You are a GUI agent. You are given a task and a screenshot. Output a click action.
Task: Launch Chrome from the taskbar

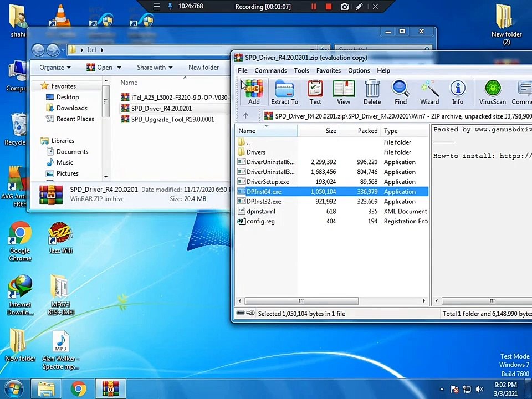(x=78, y=389)
